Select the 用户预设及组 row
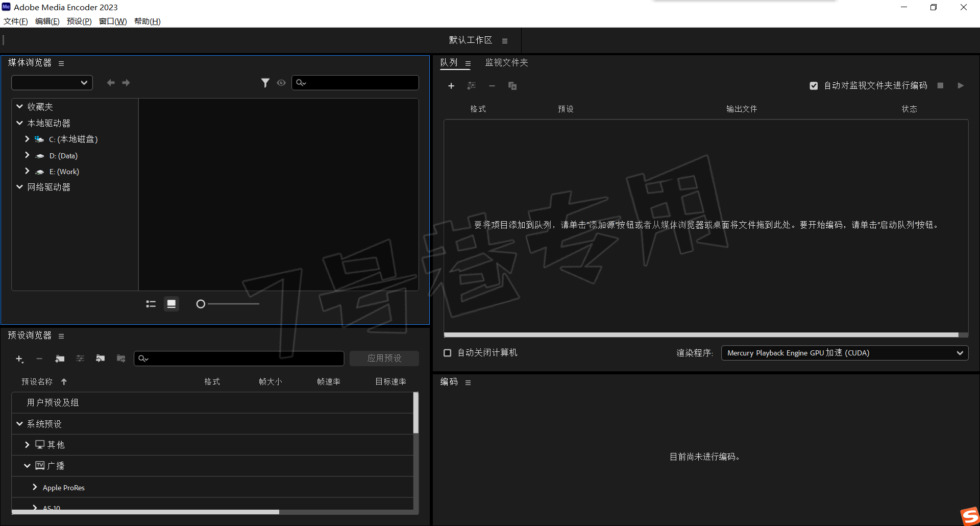Image resolution: width=980 pixels, height=526 pixels. pos(212,403)
